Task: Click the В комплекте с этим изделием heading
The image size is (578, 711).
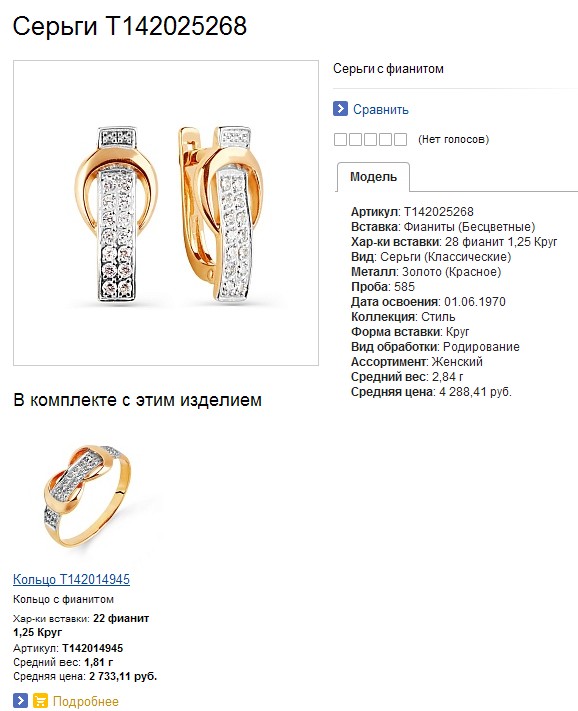Action: point(137,400)
